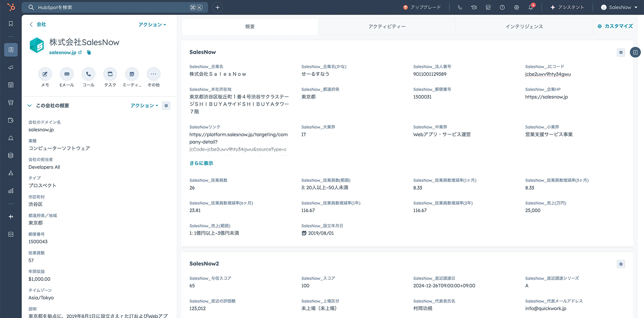Open アクション dropdown in この会社の概要
The image size is (644, 318).
(144, 106)
